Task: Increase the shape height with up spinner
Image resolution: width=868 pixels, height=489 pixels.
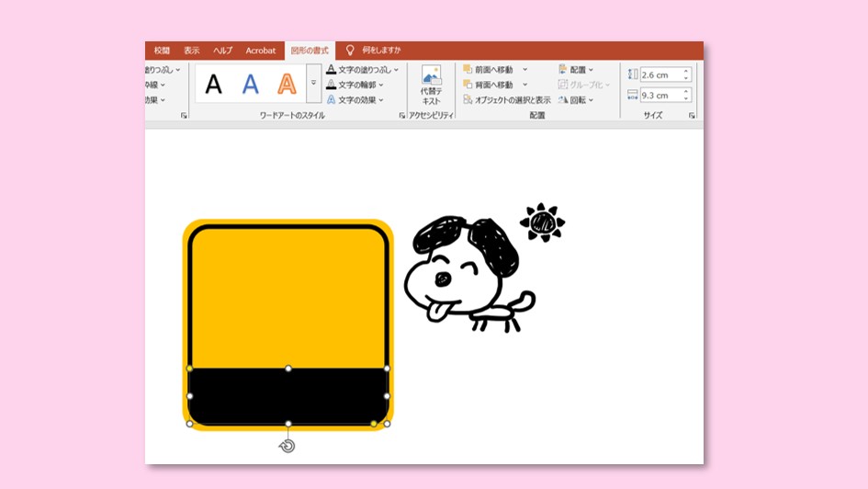Action: pos(686,72)
